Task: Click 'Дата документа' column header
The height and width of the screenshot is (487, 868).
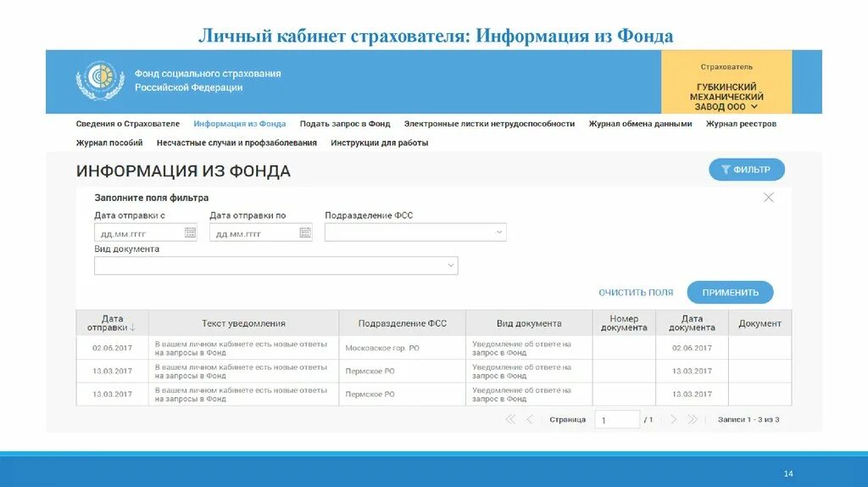Action: click(x=692, y=323)
